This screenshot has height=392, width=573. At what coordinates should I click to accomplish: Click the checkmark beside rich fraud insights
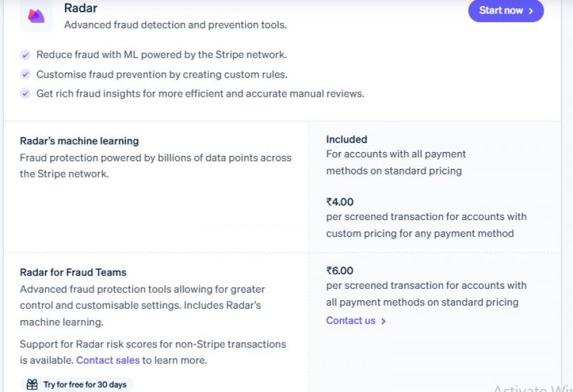(x=25, y=94)
